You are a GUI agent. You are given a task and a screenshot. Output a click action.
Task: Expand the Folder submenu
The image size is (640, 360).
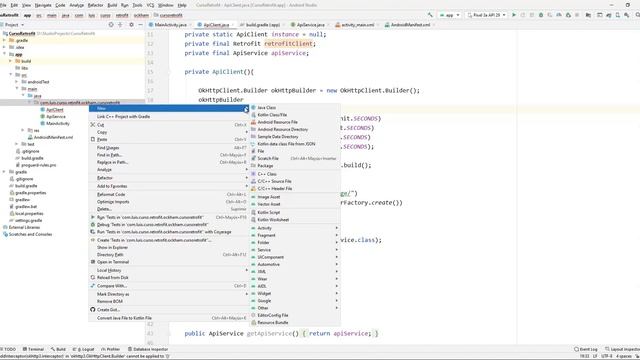coord(295,242)
